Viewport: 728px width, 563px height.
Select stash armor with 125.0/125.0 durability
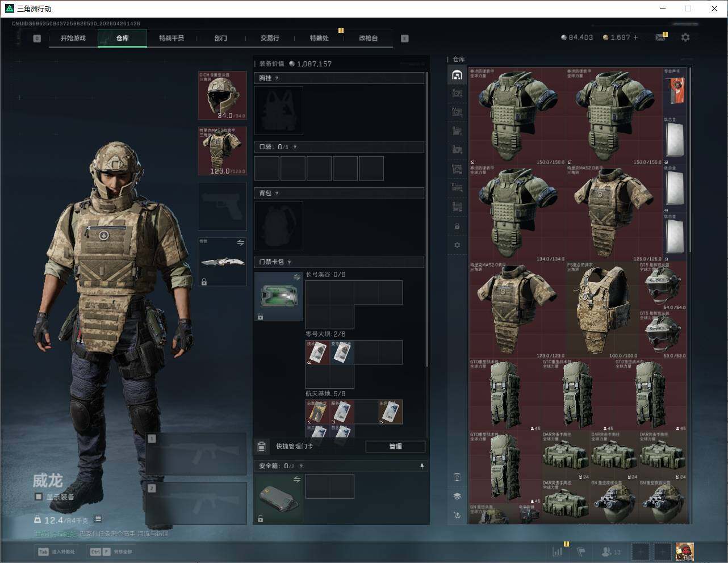614,213
